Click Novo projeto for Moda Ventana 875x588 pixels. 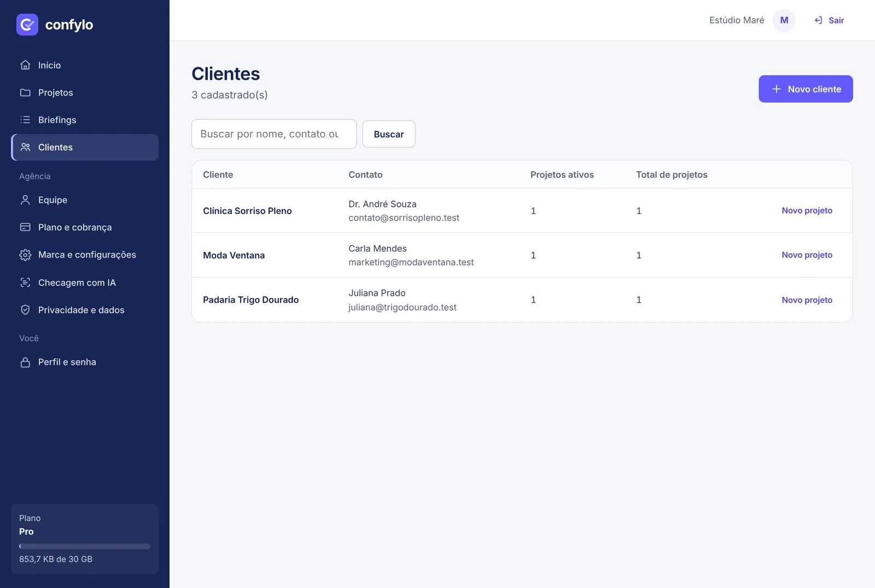pos(807,255)
